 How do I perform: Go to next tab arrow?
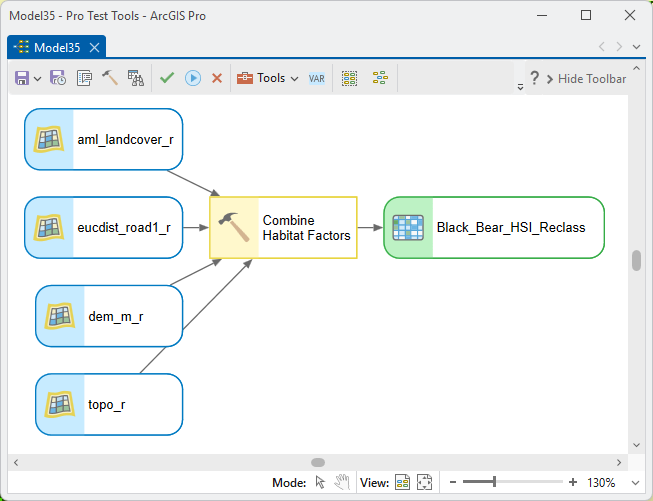619,47
